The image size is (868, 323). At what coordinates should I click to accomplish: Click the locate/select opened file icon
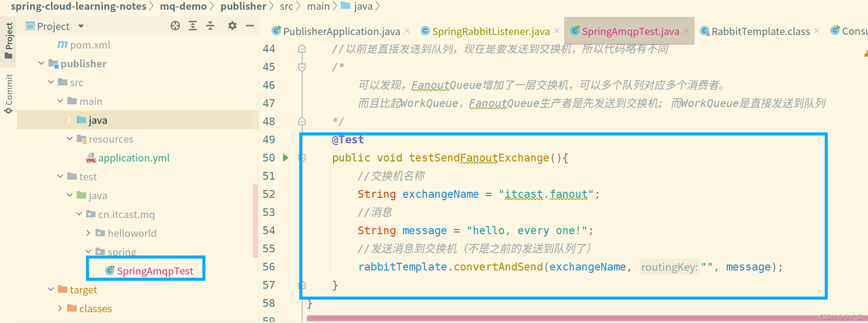click(x=175, y=26)
